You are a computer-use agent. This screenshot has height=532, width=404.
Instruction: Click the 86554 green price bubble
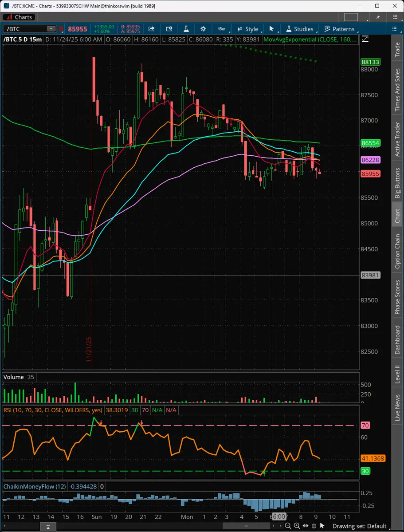click(x=370, y=143)
